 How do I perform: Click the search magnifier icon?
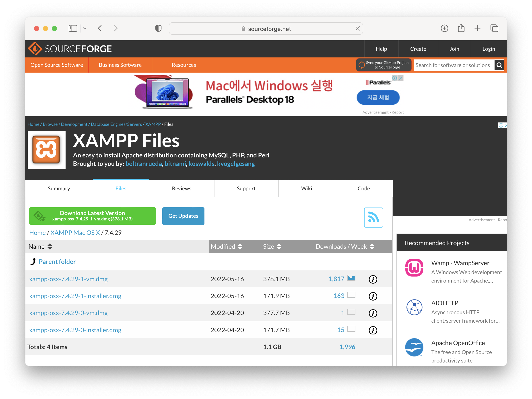[x=499, y=65]
